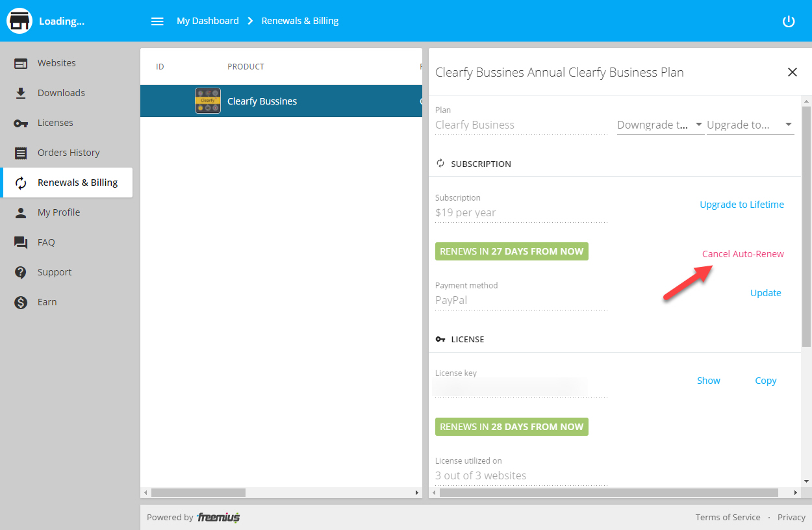Screen dimensions: 812x530
Task: Click the Clearfy product thumbnail
Action: [208, 101]
